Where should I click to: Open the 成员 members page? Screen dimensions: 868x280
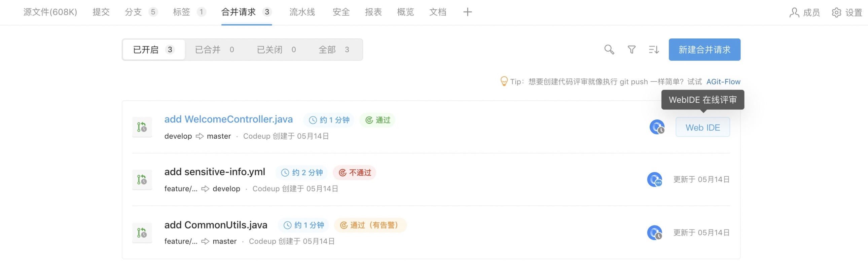804,12
